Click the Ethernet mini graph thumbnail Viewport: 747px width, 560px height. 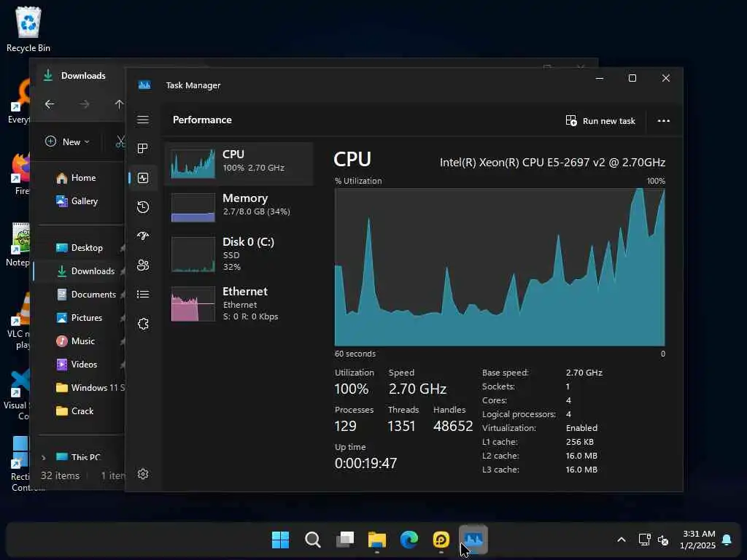(x=193, y=304)
